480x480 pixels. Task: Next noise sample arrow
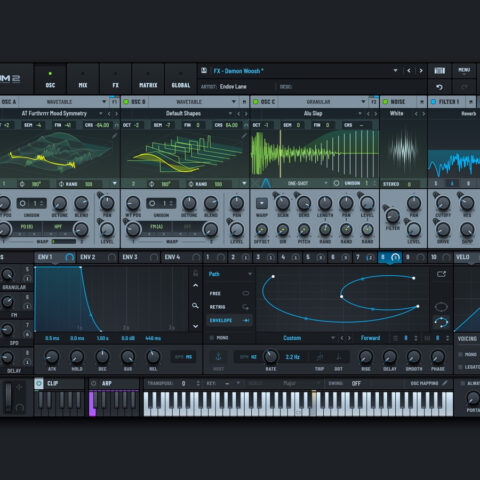pos(423,114)
